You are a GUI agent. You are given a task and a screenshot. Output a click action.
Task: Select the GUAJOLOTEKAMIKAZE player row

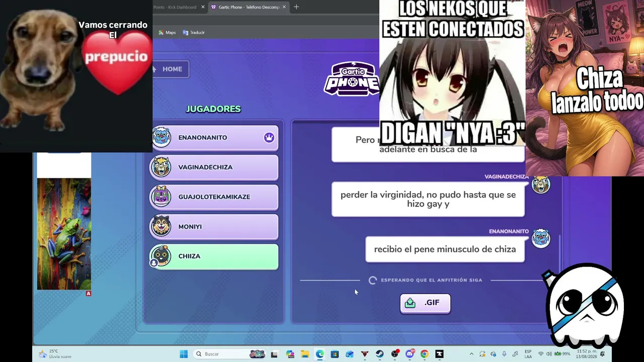coord(214,197)
